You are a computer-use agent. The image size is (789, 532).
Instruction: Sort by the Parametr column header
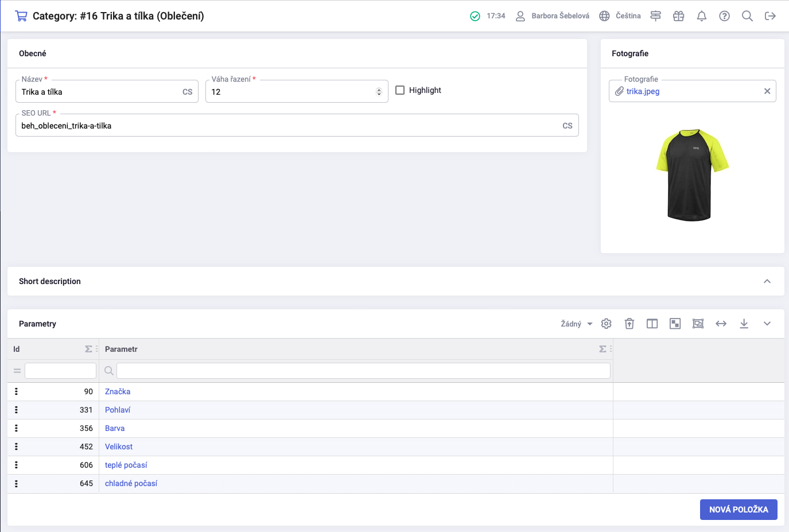click(x=121, y=349)
